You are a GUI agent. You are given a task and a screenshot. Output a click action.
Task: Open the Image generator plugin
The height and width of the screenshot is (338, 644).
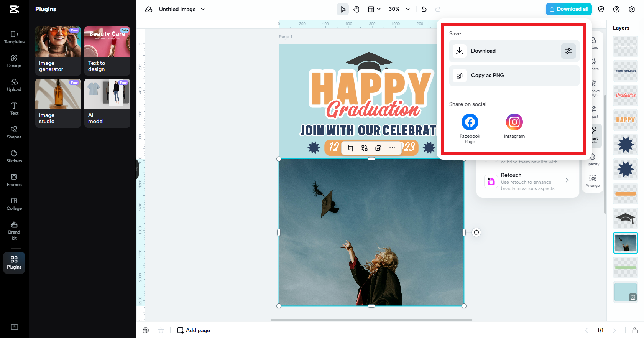pos(58,51)
